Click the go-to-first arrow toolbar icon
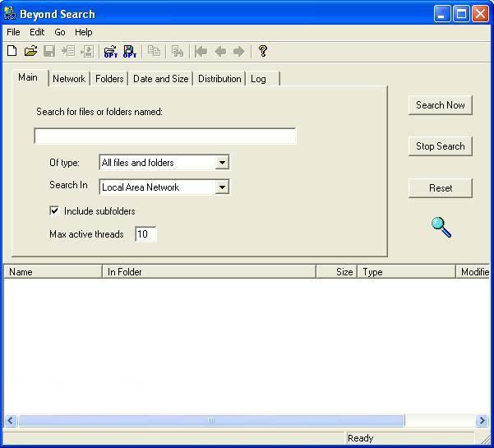Viewport: 494px width, 448px height. (201, 51)
